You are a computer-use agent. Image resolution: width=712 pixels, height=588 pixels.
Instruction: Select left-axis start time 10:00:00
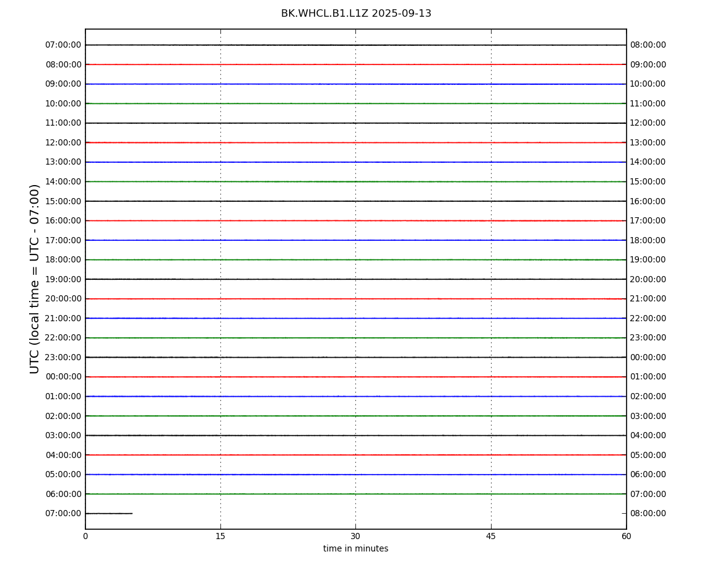point(63,103)
